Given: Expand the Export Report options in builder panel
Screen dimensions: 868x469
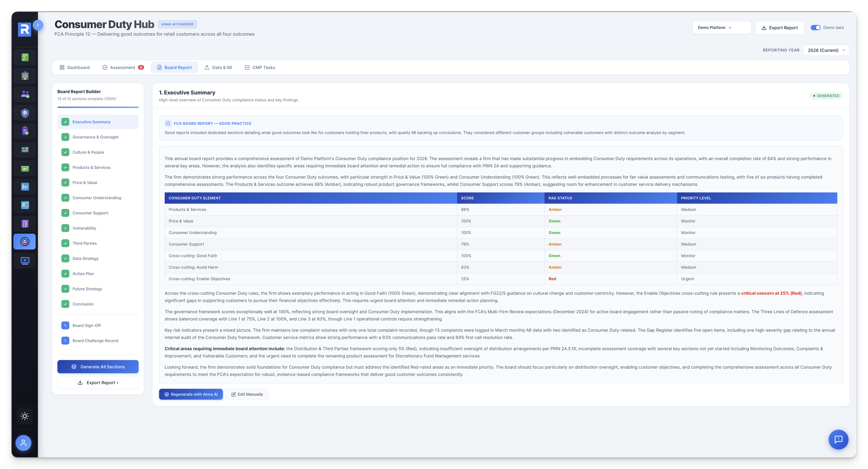Looking at the screenshot, I should 98,382.
